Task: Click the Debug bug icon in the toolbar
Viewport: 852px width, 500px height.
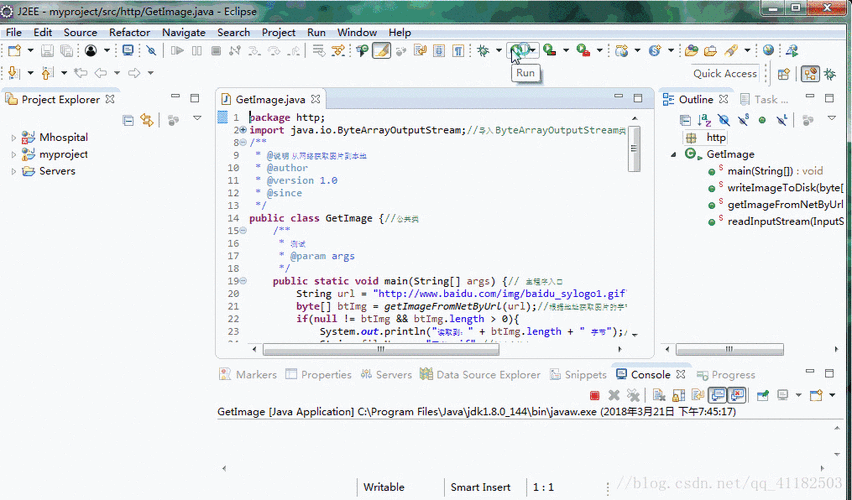Action: point(483,51)
